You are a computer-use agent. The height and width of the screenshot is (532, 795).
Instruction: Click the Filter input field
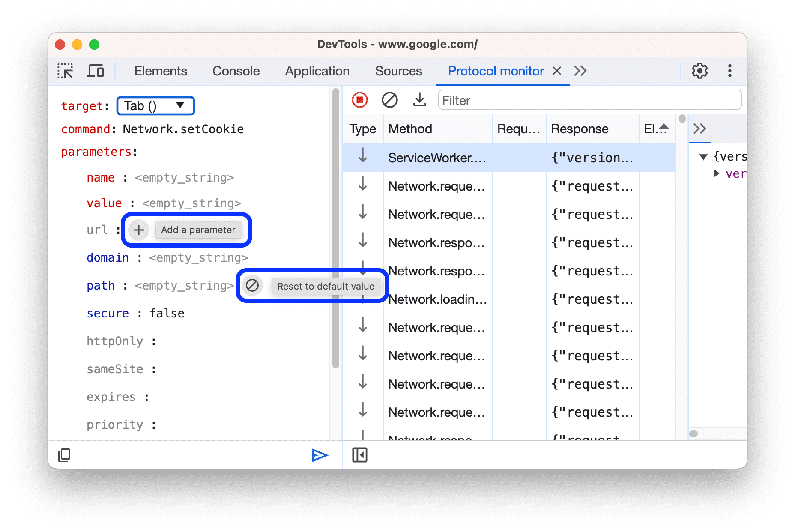[589, 100]
